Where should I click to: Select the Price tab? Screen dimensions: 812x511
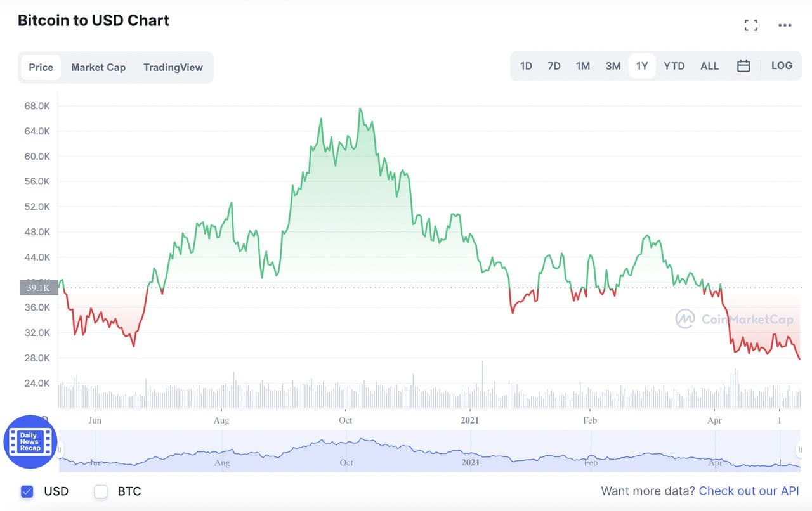(x=41, y=67)
